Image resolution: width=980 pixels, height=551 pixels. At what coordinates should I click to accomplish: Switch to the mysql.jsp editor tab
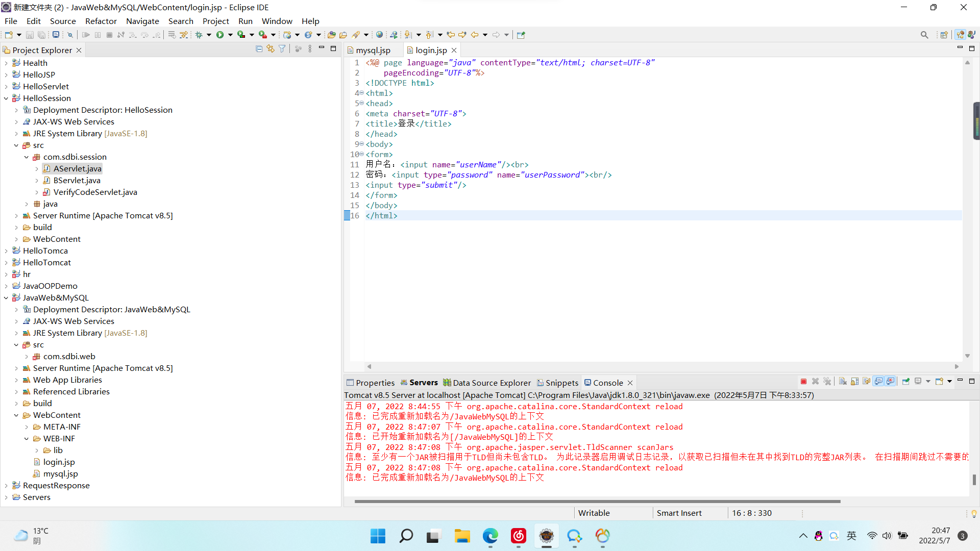click(373, 50)
